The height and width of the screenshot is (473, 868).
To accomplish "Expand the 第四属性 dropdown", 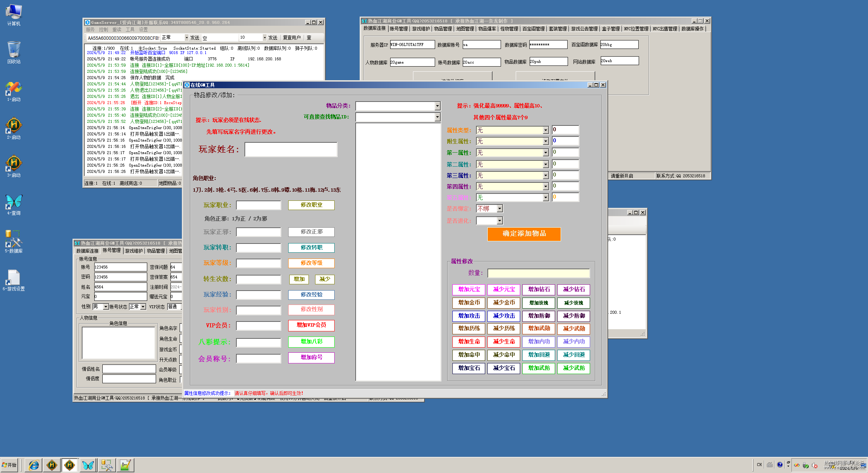I will tap(546, 187).
